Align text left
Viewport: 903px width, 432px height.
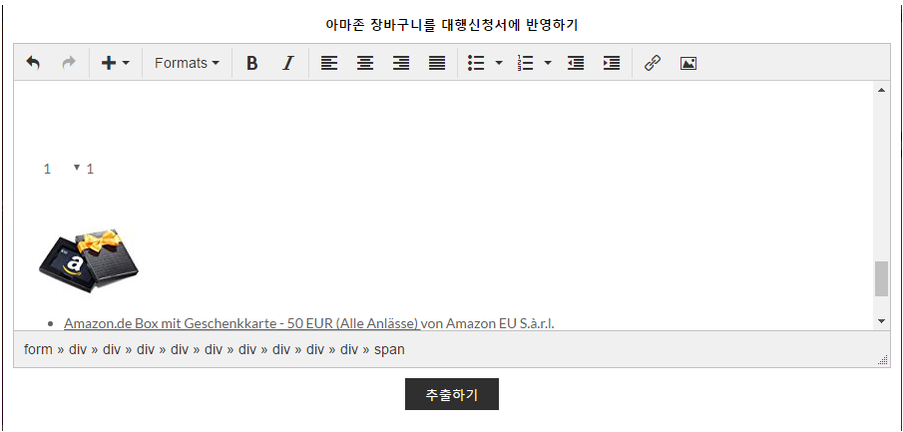tap(329, 63)
